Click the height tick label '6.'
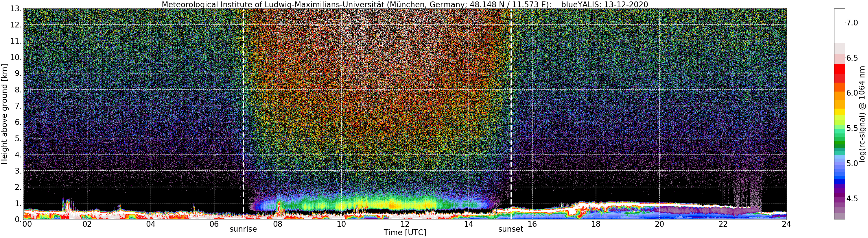This screenshot has height=238, width=868. click(x=18, y=122)
